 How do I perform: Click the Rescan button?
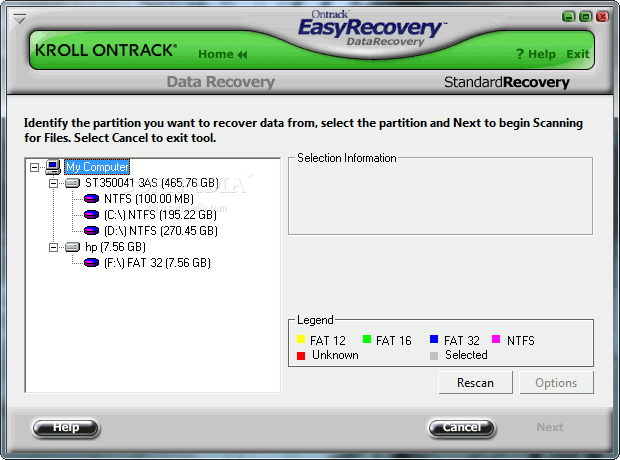[x=475, y=382]
